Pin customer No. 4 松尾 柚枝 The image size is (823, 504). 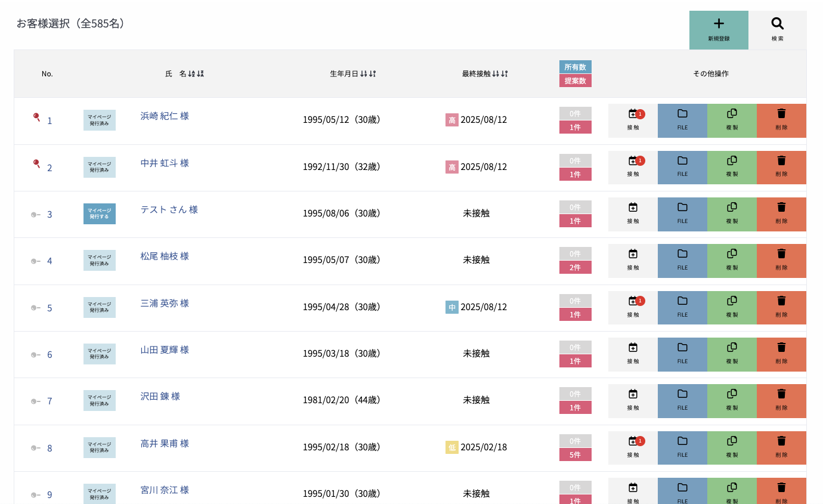pyautogui.click(x=36, y=261)
